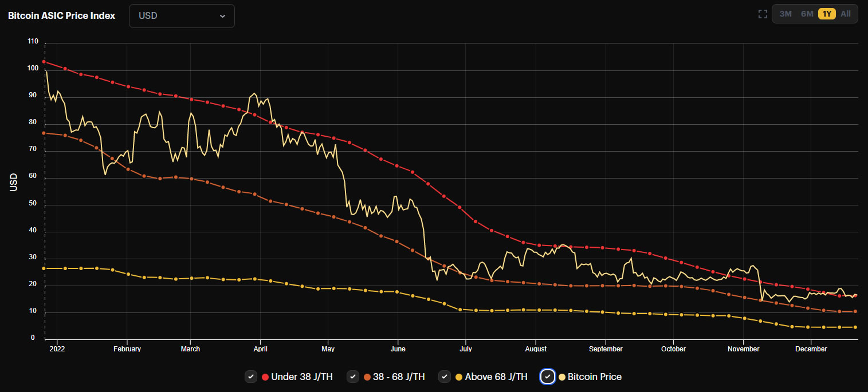Viewport: 868px width, 392px height.
Task: Click the yellow Above 68 J/TH legend dot
Action: (x=458, y=377)
